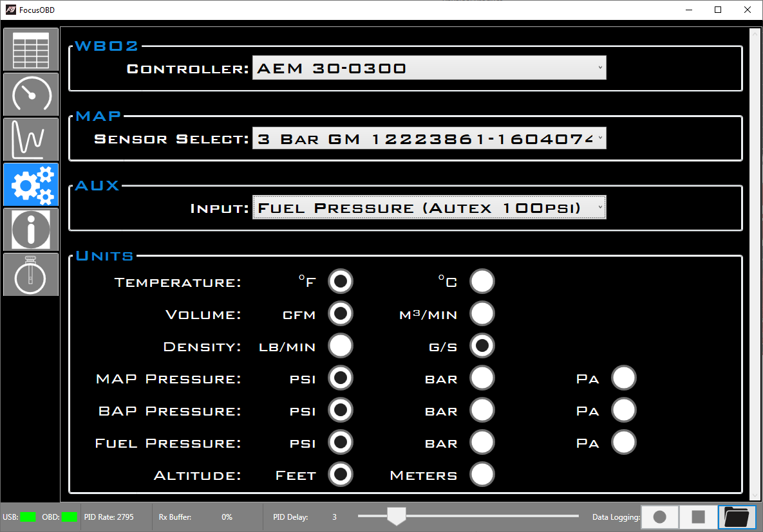
Task: Click the settings panel vertical scrollbar
Action: pos(755,264)
